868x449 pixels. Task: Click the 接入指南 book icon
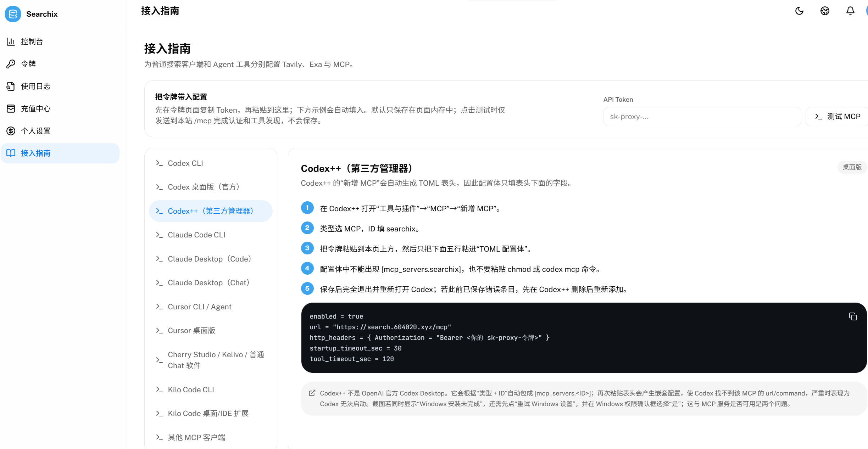click(11, 153)
